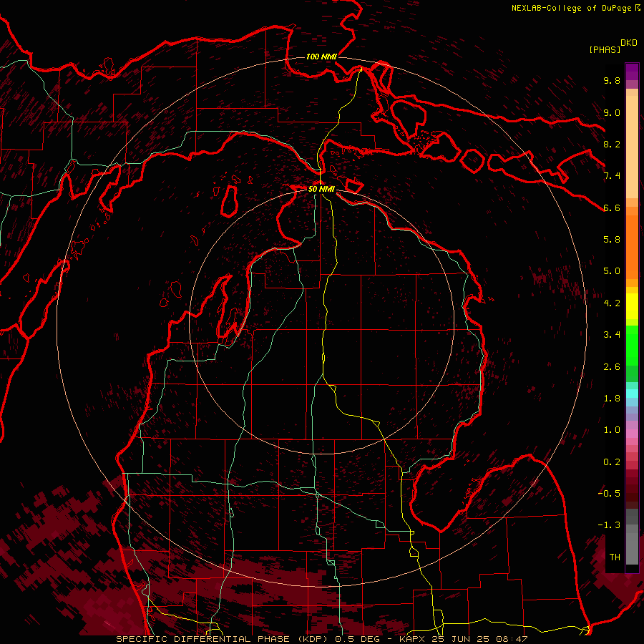The height and width of the screenshot is (644, 644).
Task: Click the 6.6 value on color scale
Action: 612,208
